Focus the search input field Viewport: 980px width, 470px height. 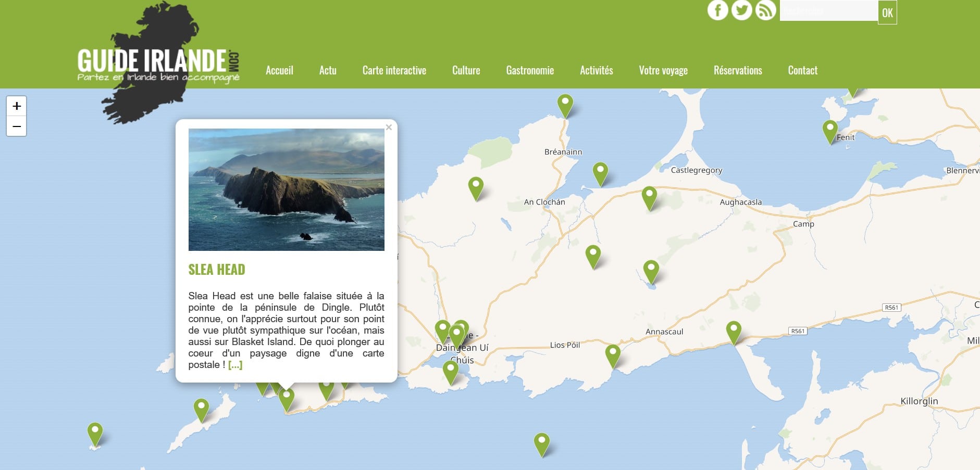(x=828, y=11)
